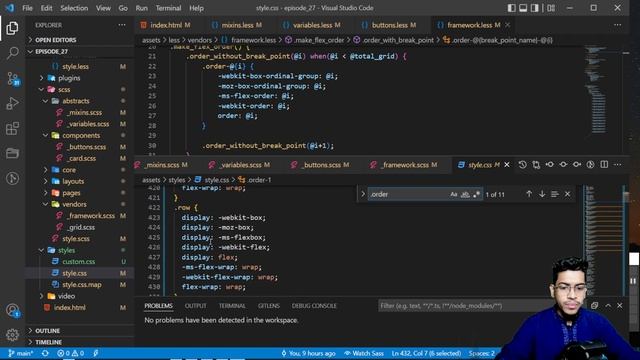Go to next match in find widget
Screen dimensions: 640x360
(x=542, y=194)
